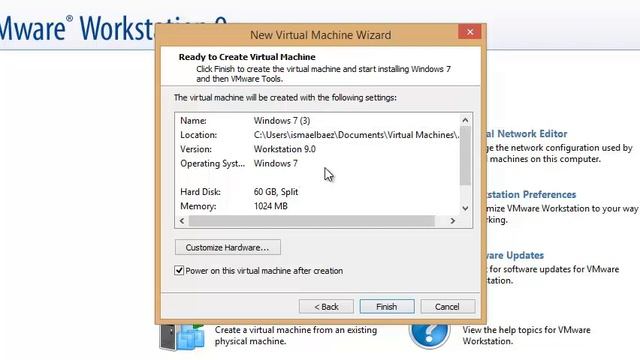
Task: Select the Name value 'Windows 7 (3)'
Action: point(282,121)
